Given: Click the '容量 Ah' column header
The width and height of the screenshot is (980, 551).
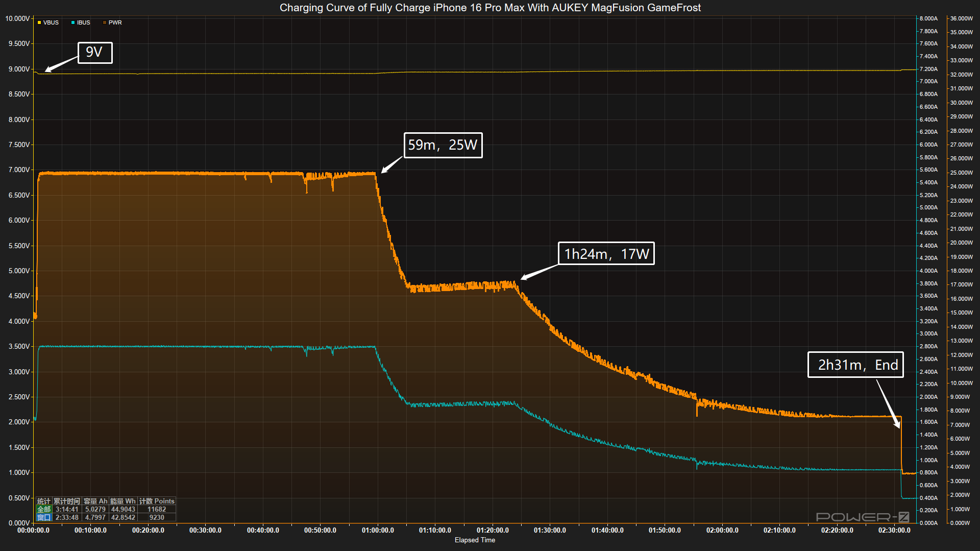Looking at the screenshot, I should tap(95, 501).
